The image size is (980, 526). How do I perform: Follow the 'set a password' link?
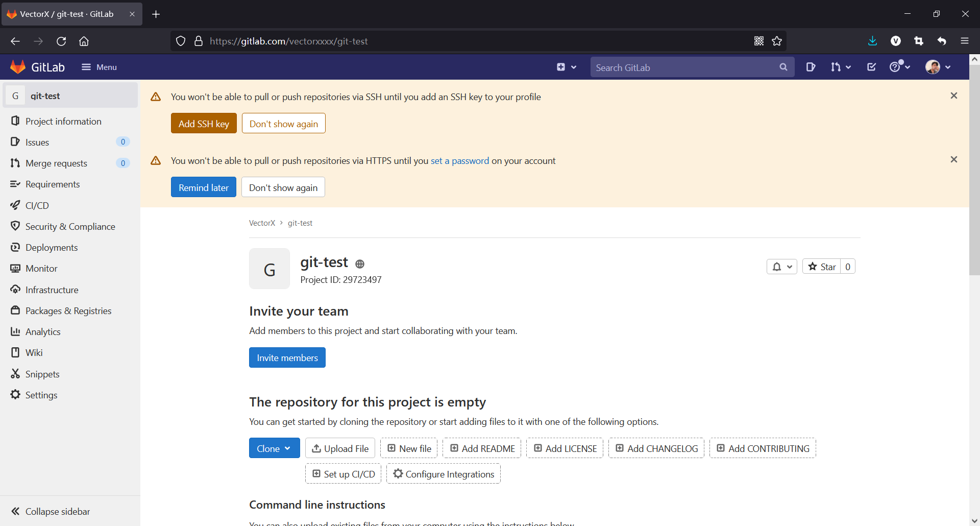coord(460,161)
